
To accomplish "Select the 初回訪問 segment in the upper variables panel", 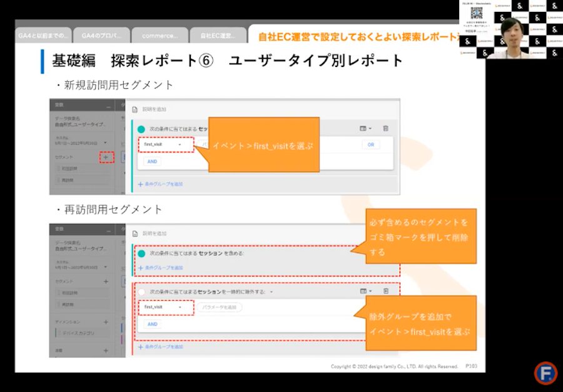I will click(x=82, y=168).
